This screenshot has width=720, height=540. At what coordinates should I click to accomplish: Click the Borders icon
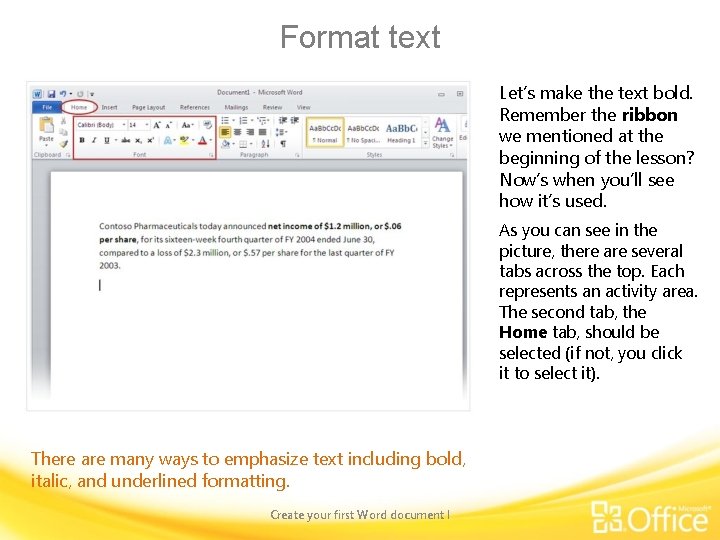click(x=243, y=144)
